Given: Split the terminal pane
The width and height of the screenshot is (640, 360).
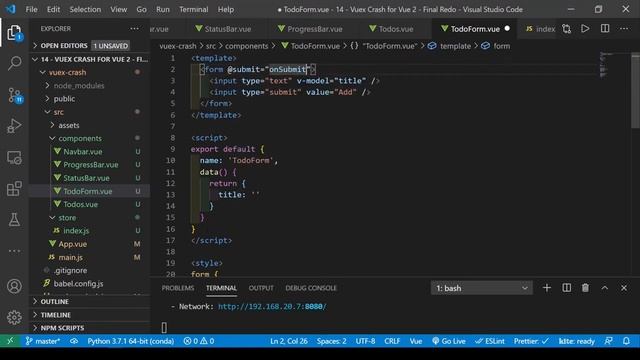Looking at the screenshot, I should 567,288.
